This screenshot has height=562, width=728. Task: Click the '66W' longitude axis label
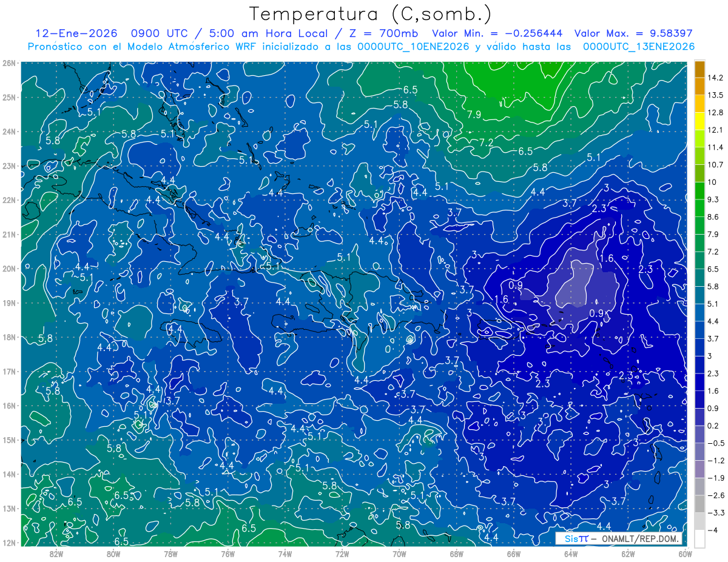point(513,554)
